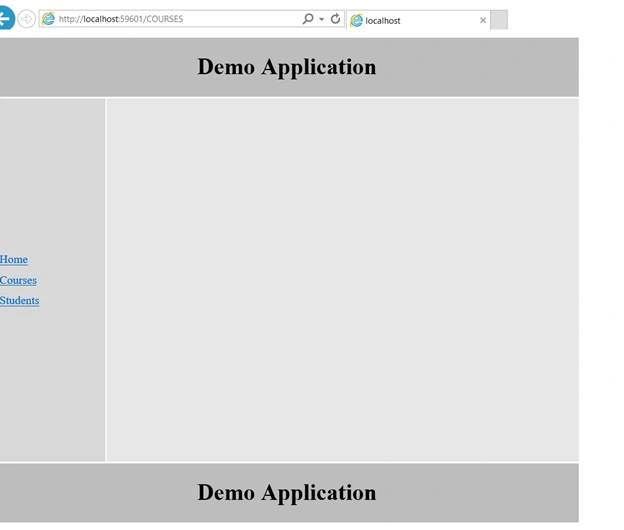624x530 pixels.
Task: Click the favicon on the localhost tab
Action: click(x=357, y=20)
